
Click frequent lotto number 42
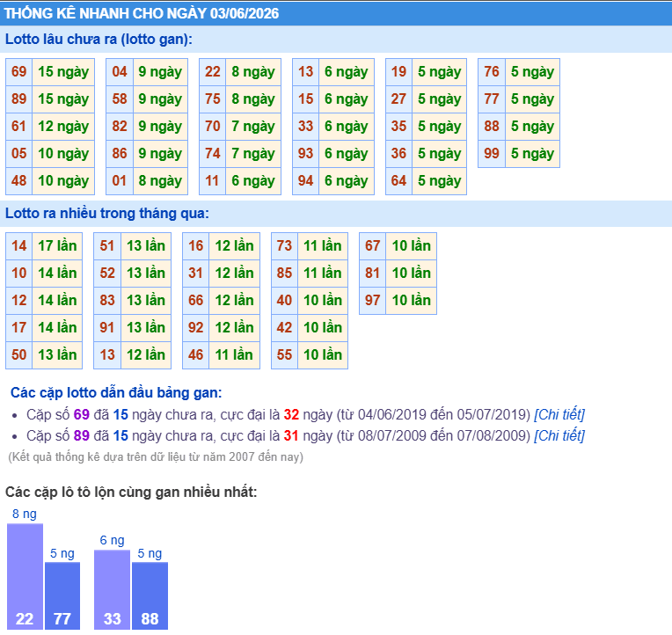[x=285, y=328]
